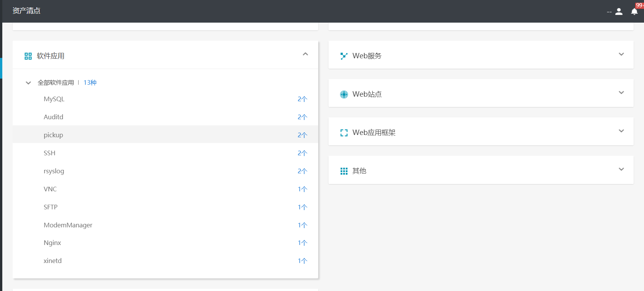Click the Web应用框架 panel title
The height and width of the screenshot is (291, 644).
[374, 133]
